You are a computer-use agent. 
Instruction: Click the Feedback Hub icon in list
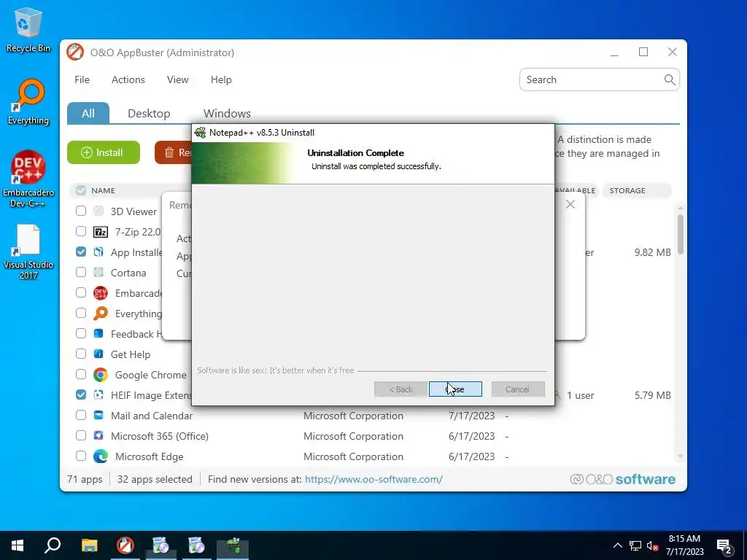(98, 333)
